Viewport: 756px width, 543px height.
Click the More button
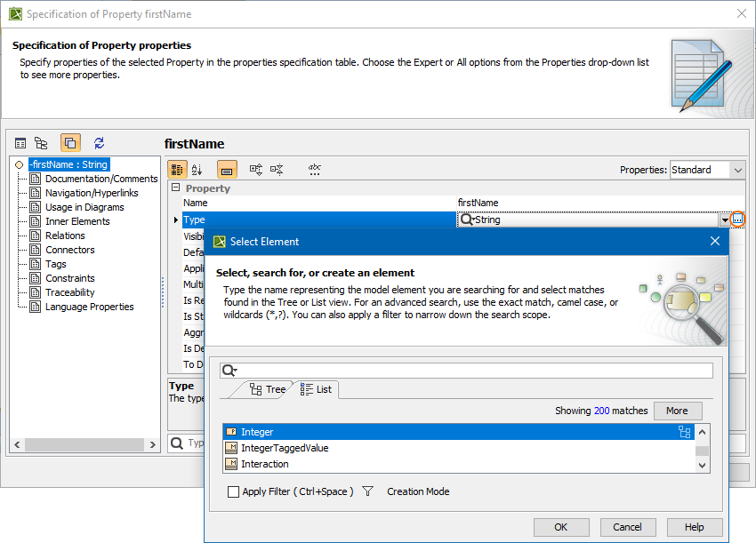678,411
